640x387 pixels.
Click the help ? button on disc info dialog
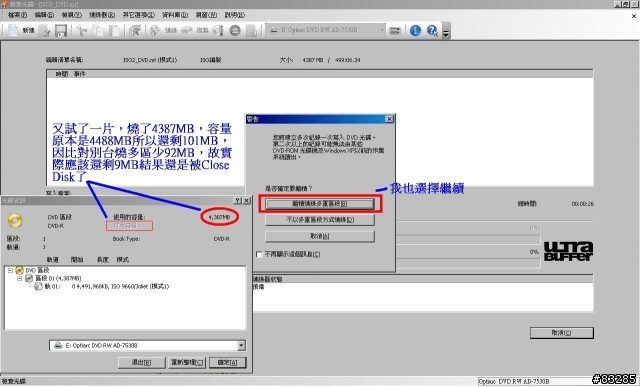[238, 200]
